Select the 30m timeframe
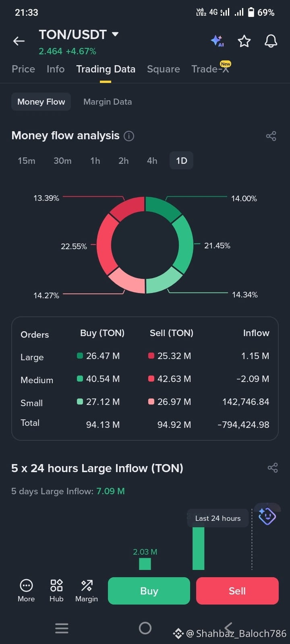Screen dimensions: 290x644 click(62, 161)
